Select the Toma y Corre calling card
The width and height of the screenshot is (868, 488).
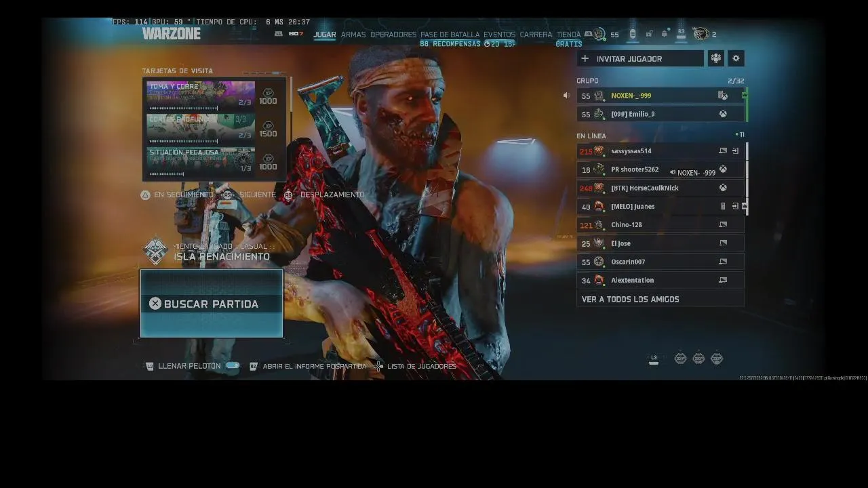coord(201,95)
